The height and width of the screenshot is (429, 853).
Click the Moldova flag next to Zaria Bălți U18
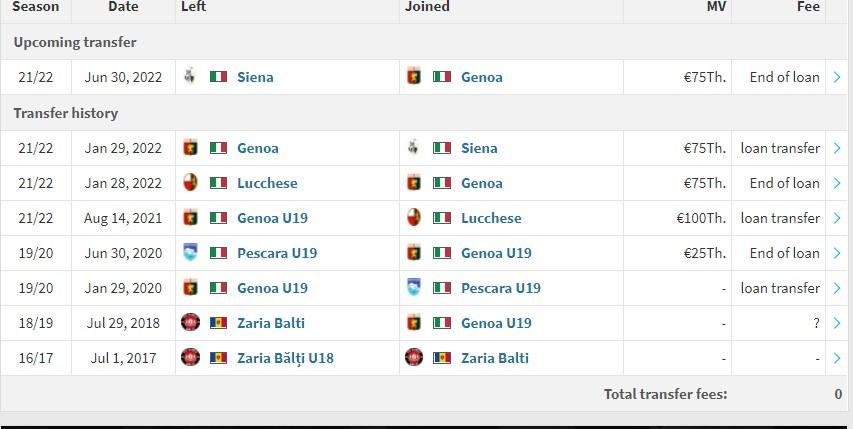(218, 358)
